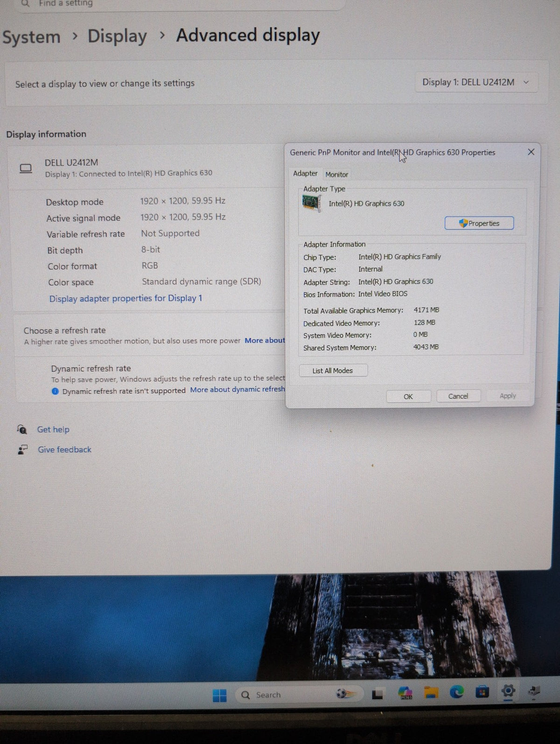Click the 'Intel Video BIOS' text
Image resolution: width=560 pixels, height=744 pixels.
[x=383, y=294]
